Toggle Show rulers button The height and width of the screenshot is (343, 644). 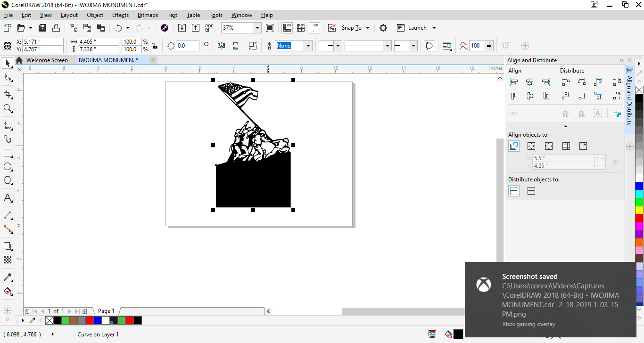point(287,28)
